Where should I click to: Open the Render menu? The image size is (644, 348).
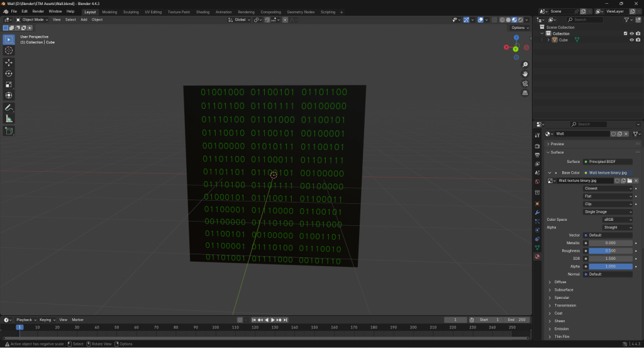click(x=38, y=11)
